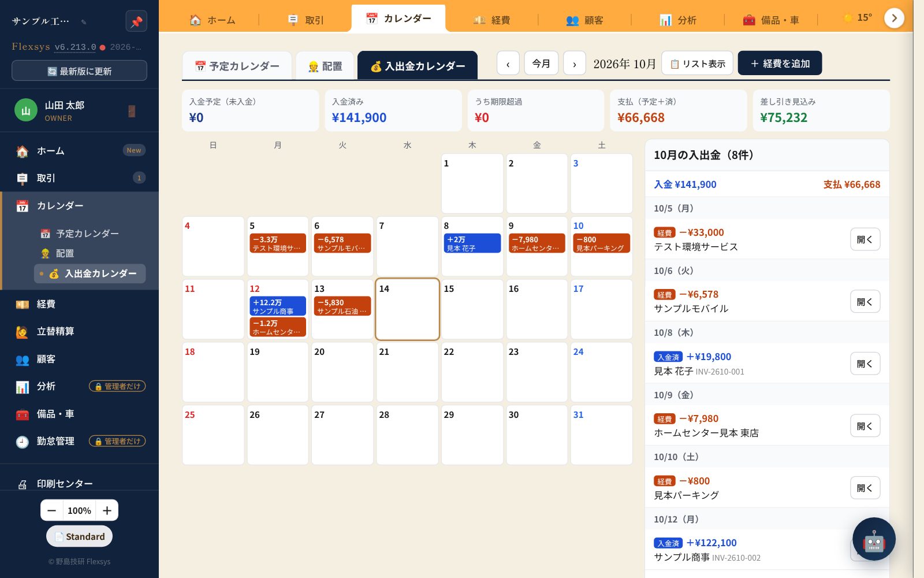Switch to the 配置 tab
This screenshot has height=578, width=924.
(325, 66)
